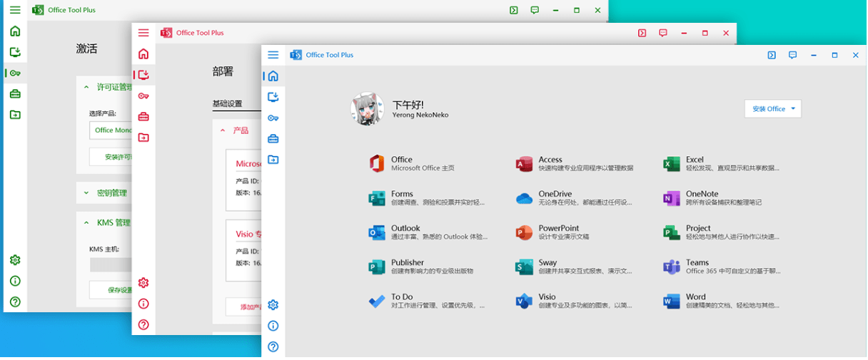Open Toolbox icon in blue window sidebar

273,139
